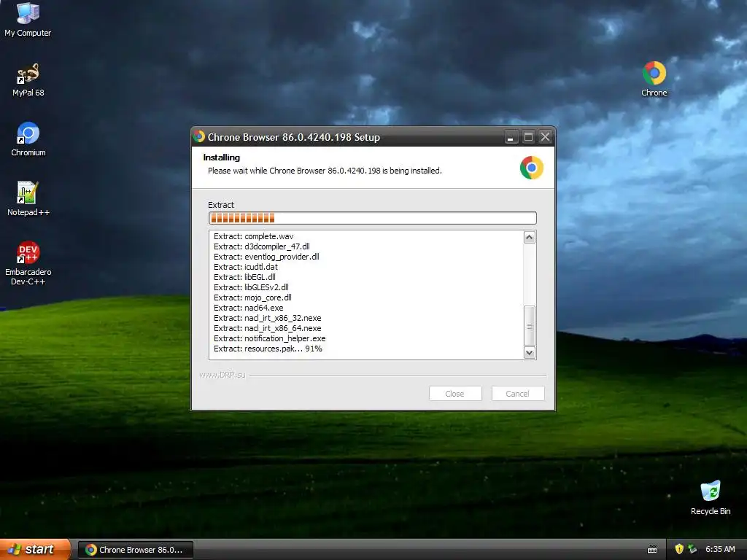
Task: Select the MyPal 68 desktop shortcut
Action: click(28, 80)
